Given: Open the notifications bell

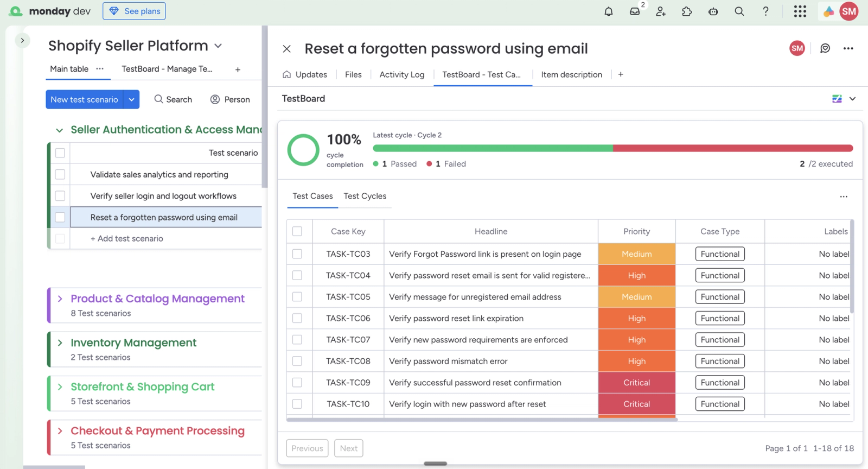Looking at the screenshot, I should pyautogui.click(x=609, y=11).
